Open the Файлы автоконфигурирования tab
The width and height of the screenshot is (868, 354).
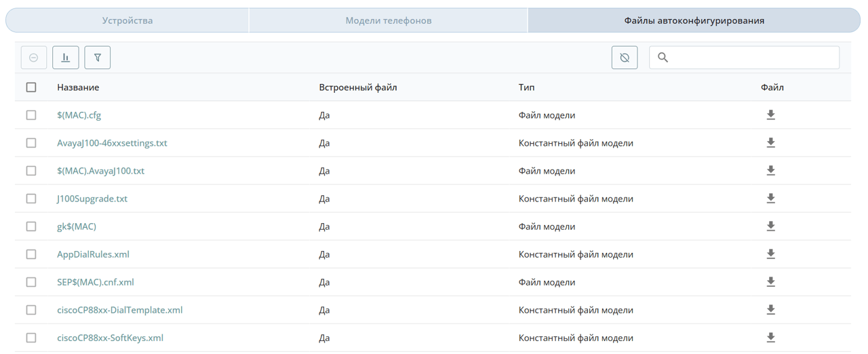pyautogui.click(x=694, y=20)
